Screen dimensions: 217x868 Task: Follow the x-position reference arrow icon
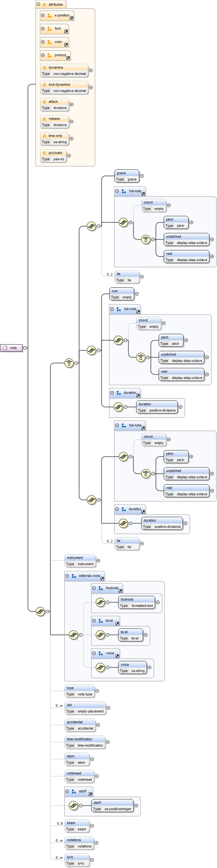click(71, 18)
